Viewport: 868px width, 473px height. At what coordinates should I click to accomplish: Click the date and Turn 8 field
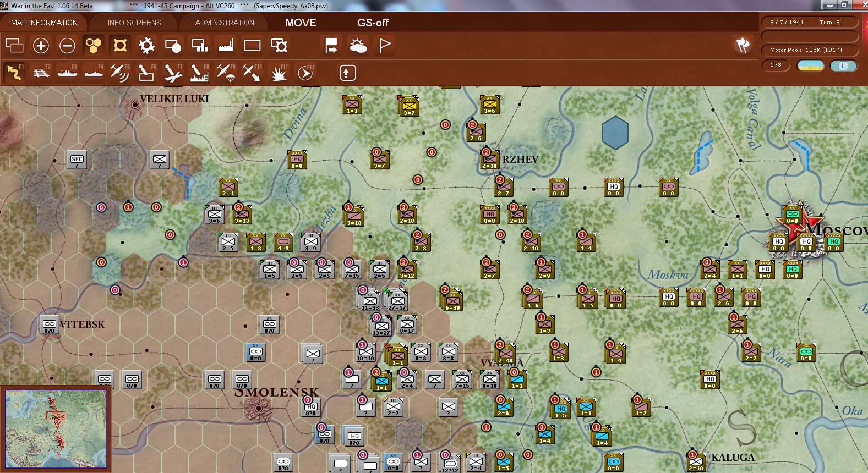810,23
